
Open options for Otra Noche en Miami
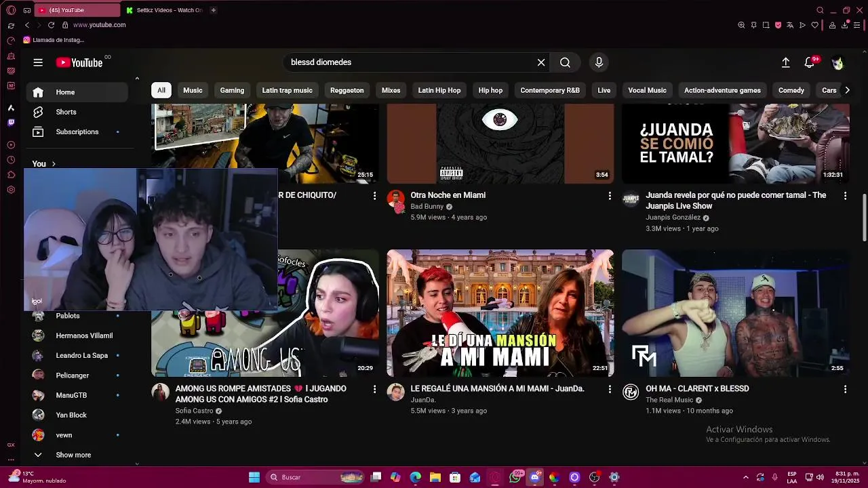click(610, 196)
